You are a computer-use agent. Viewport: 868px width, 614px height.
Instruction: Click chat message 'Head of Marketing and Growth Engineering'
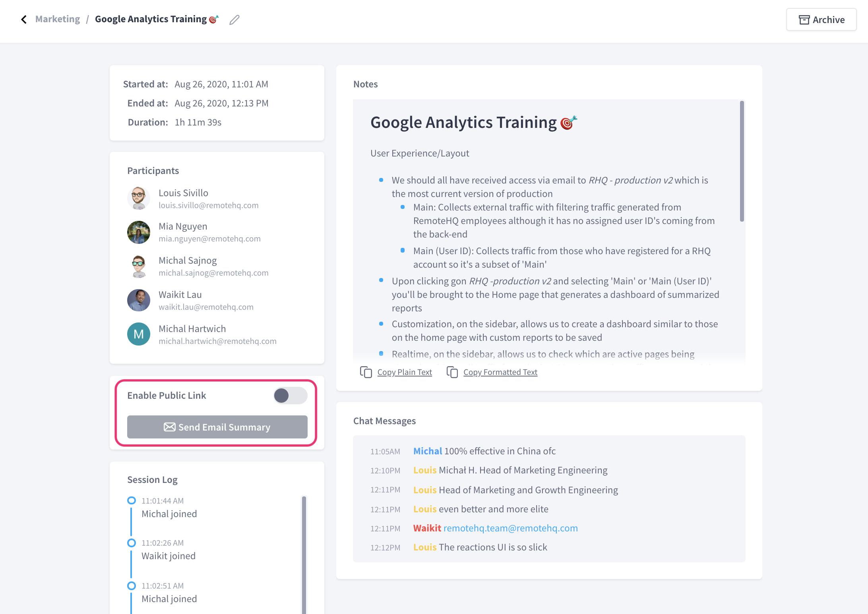pyautogui.click(x=529, y=490)
